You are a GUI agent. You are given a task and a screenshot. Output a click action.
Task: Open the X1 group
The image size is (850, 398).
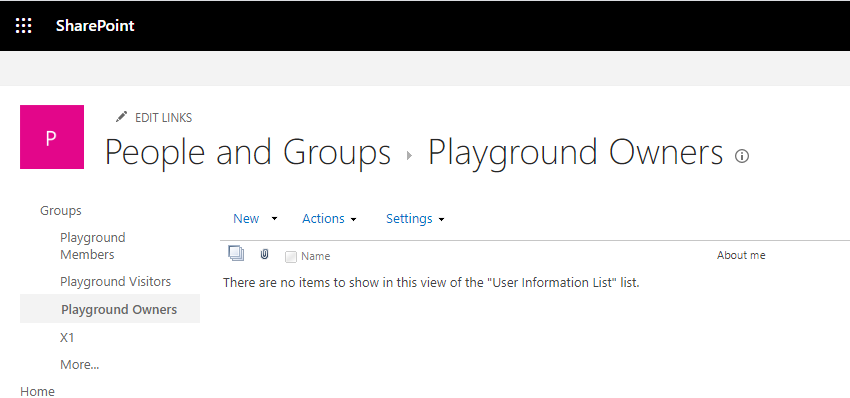(67, 337)
